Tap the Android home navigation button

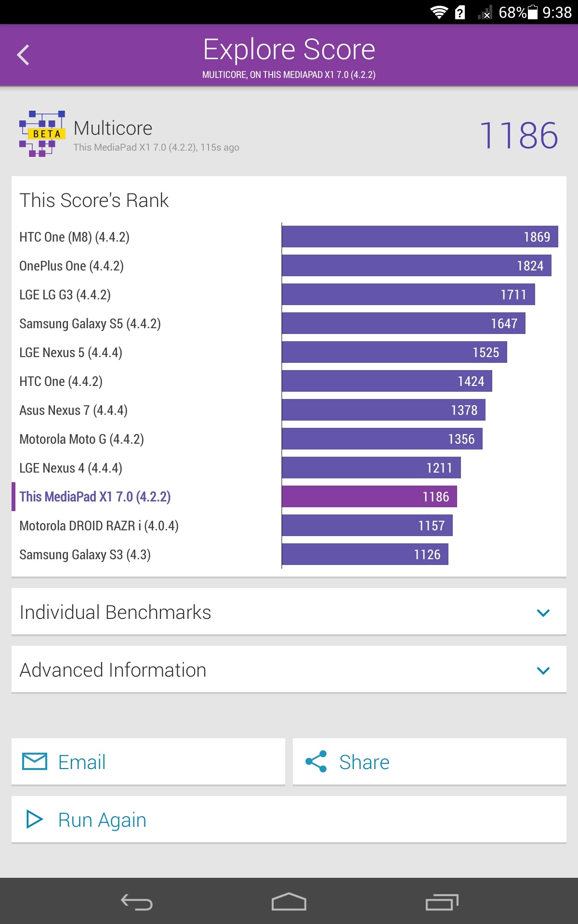pyautogui.click(x=289, y=902)
